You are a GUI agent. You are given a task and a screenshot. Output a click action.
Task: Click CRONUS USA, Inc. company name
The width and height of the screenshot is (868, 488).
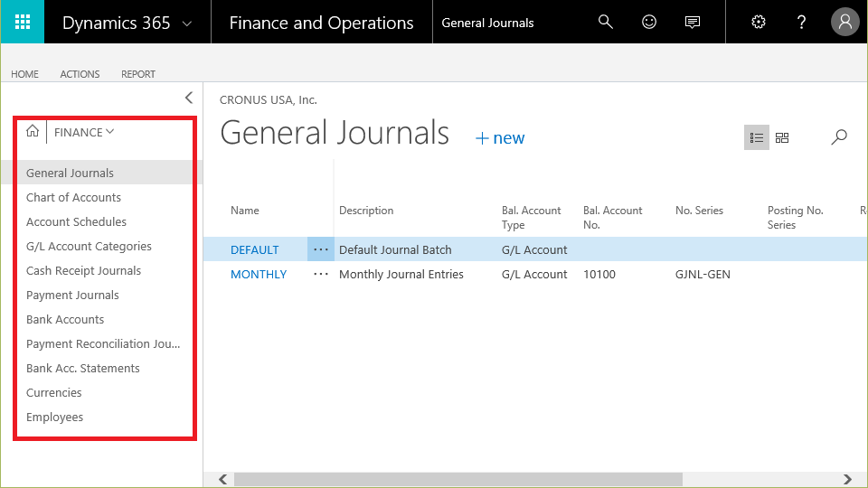pyautogui.click(x=269, y=100)
